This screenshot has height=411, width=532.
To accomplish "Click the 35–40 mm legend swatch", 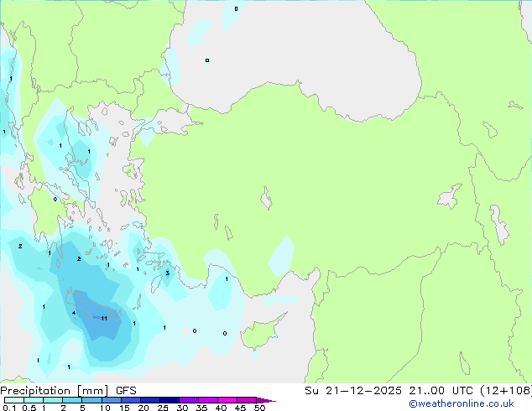I will click(x=208, y=400).
